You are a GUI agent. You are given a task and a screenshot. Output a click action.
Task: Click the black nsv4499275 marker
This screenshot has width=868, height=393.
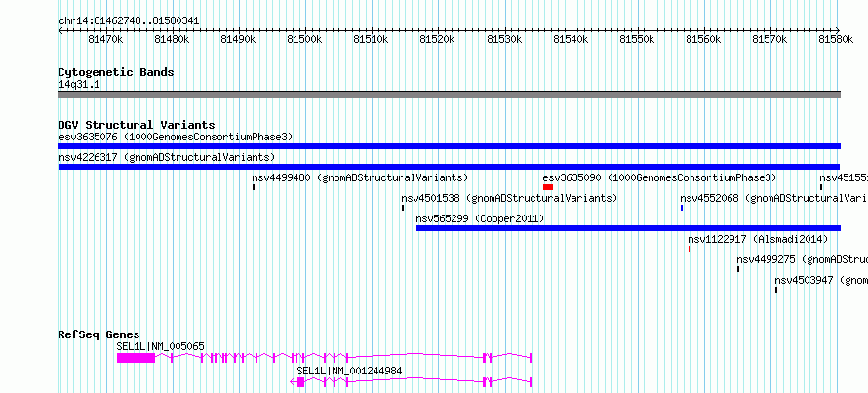pyautogui.click(x=738, y=269)
